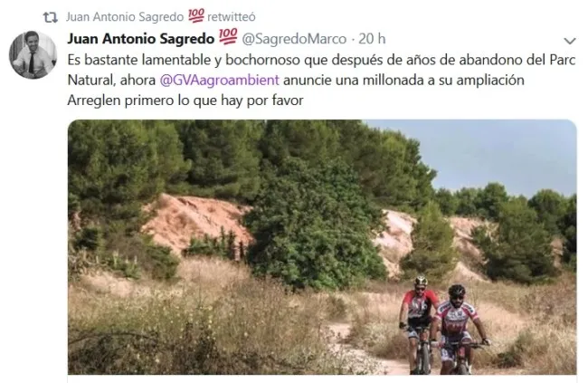Image resolution: width=588 pixels, height=383 pixels.
Task: Open retweeter name Juan Antonio Sagredo in gray
Action: 125,17
